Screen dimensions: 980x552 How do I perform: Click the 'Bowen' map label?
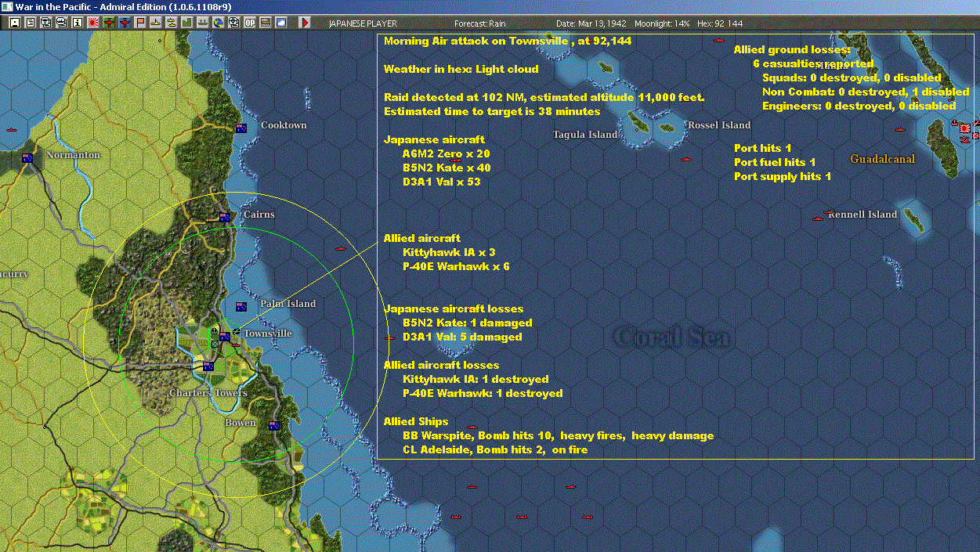[240, 423]
